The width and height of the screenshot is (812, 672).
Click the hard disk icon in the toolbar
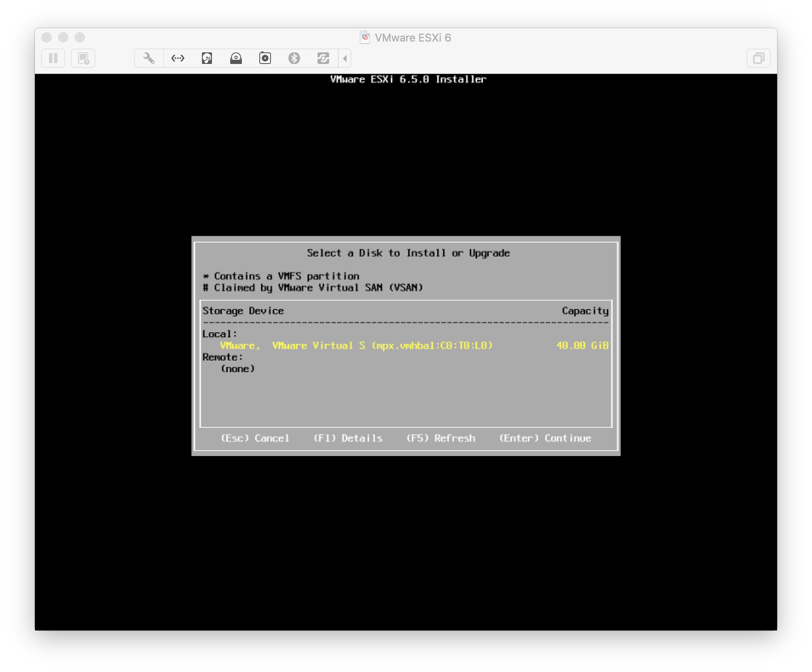click(207, 58)
